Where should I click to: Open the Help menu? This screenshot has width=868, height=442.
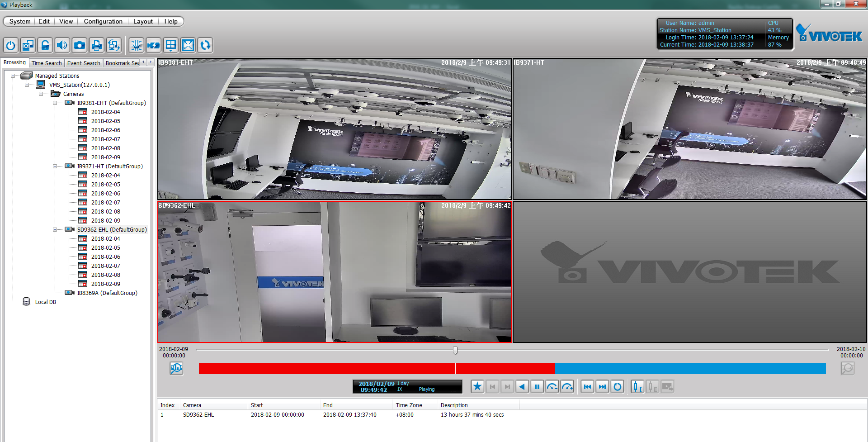coord(171,21)
